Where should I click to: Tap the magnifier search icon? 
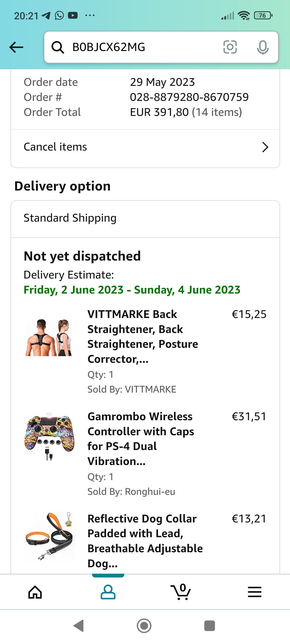(58, 47)
